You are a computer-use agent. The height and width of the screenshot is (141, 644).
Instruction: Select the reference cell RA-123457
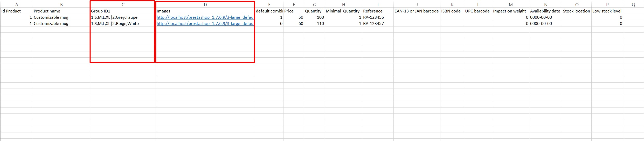click(378, 23)
